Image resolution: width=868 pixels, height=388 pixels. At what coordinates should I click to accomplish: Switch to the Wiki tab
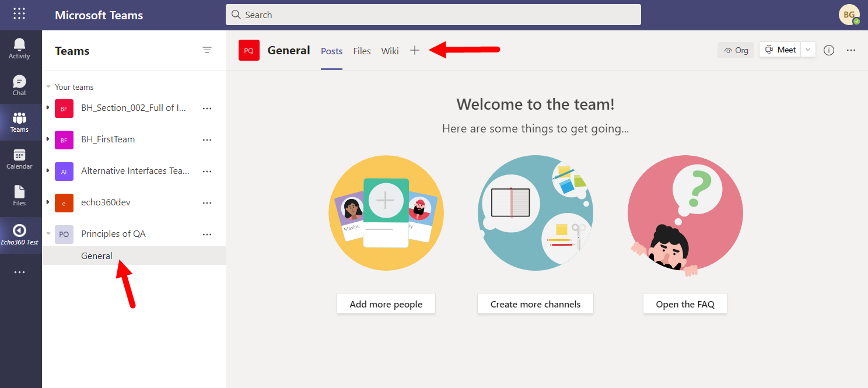click(390, 51)
